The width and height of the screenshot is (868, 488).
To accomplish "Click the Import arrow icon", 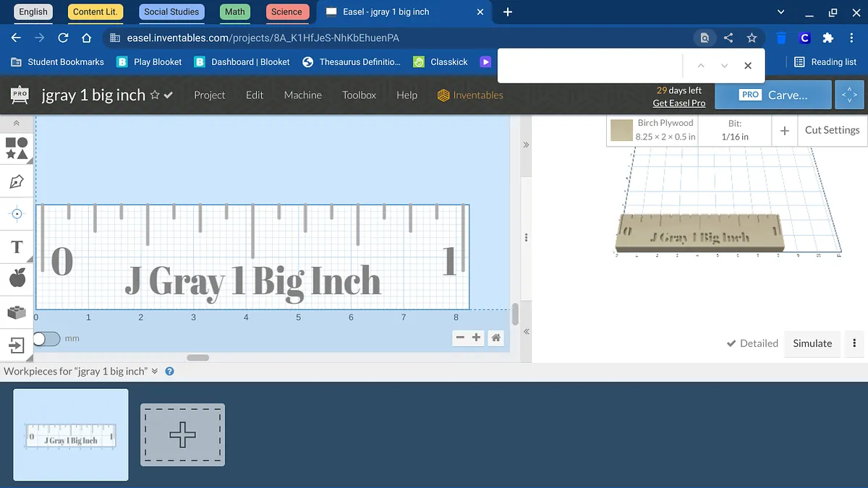I will 17,345.
